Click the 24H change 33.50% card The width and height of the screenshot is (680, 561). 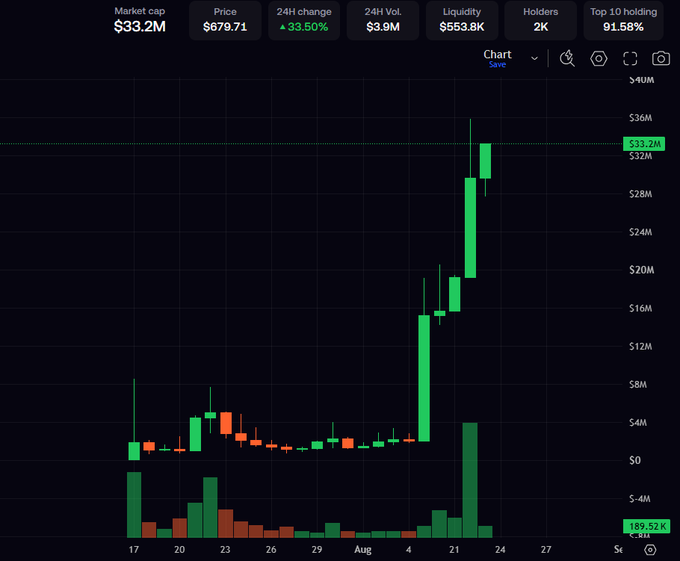(x=304, y=20)
